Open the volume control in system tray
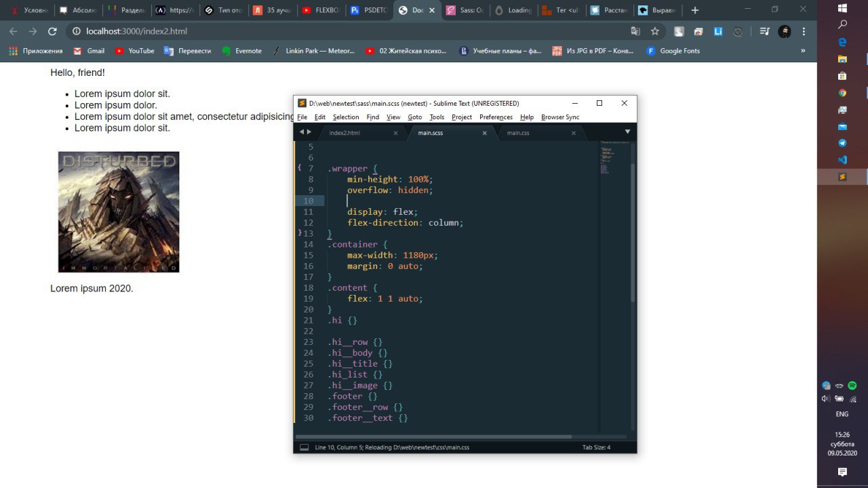 tap(826, 399)
